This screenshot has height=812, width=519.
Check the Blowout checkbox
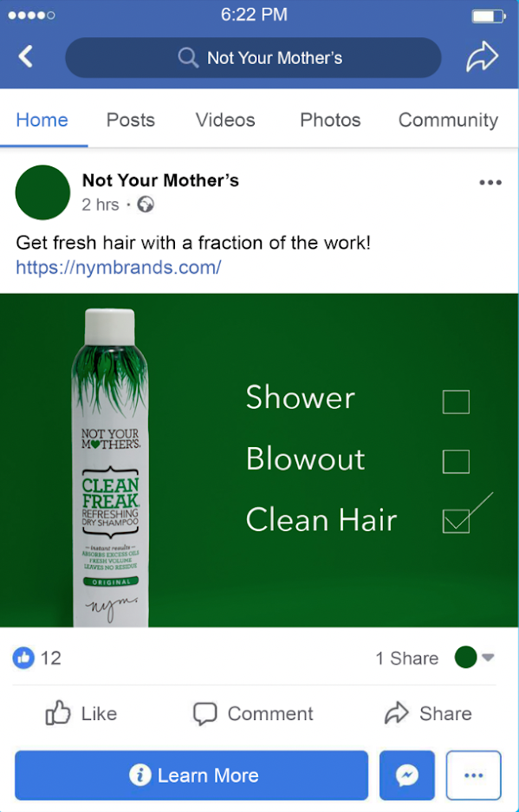[x=456, y=461]
